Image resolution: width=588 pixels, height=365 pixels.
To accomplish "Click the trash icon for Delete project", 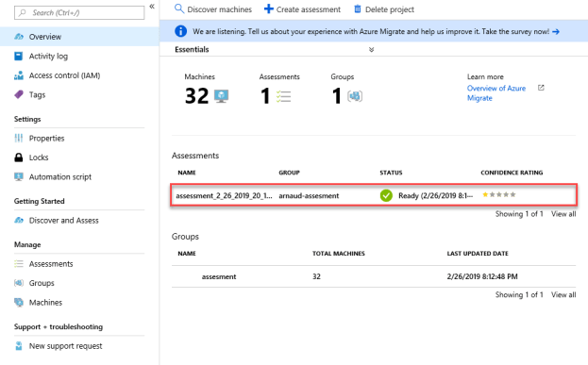I will point(358,9).
